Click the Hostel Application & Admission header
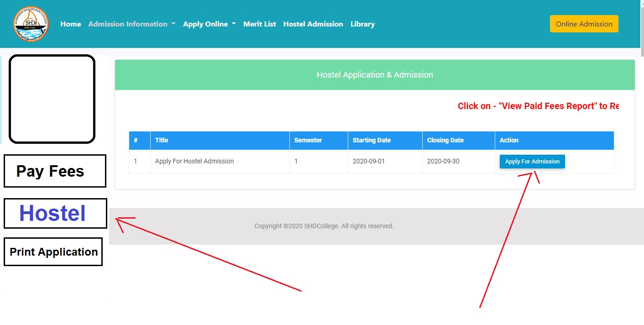Screen dimensions: 644x325 (x=375, y=75)
